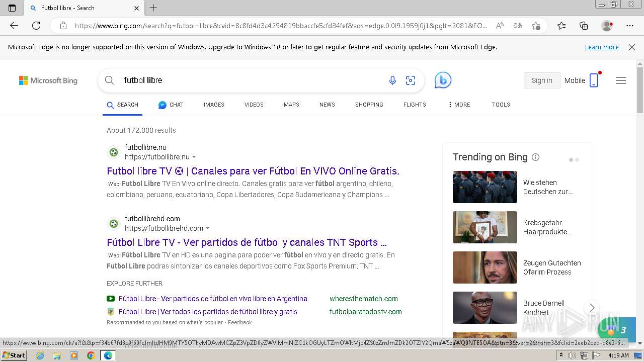This screenshot has height=362, width=644.
Task: Open Zeugen Gutachten Ofarim Prozess thumbnail
Action: pos(485,267)
